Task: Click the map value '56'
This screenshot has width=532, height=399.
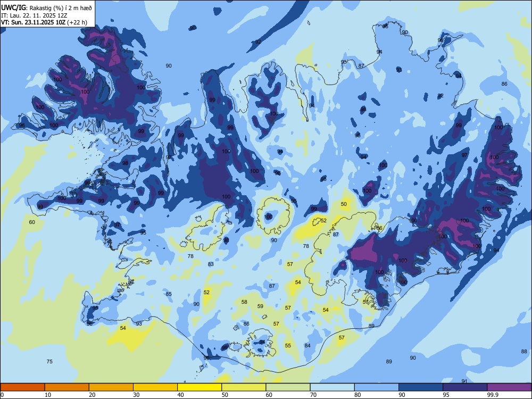Action: [x=379, y=228]
